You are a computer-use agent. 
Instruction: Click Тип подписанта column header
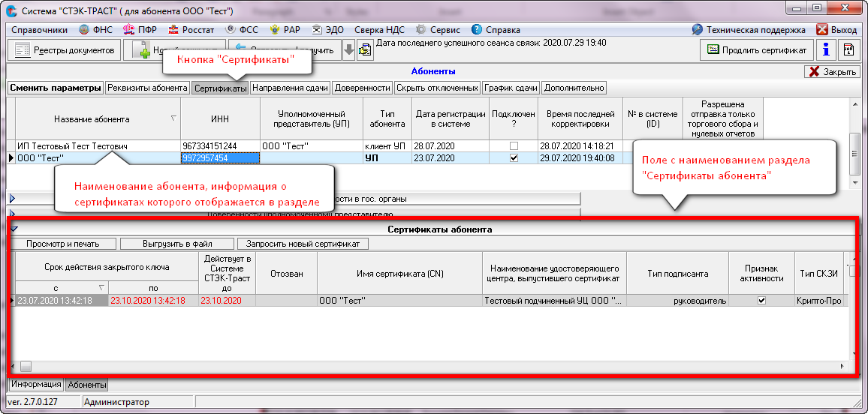point(677,273)
